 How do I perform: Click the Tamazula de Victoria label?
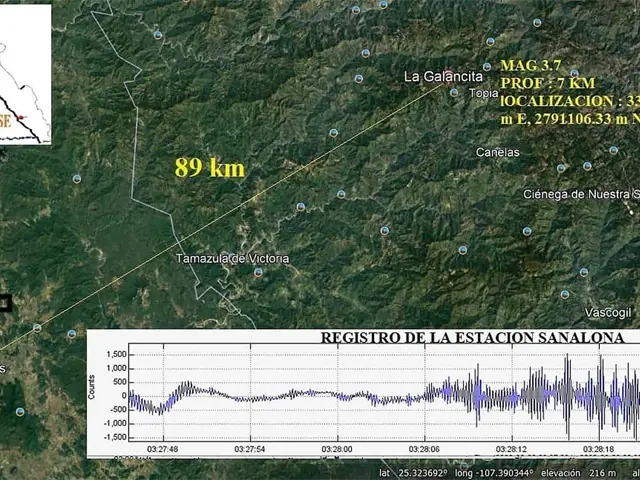click(x=232, y=259)
